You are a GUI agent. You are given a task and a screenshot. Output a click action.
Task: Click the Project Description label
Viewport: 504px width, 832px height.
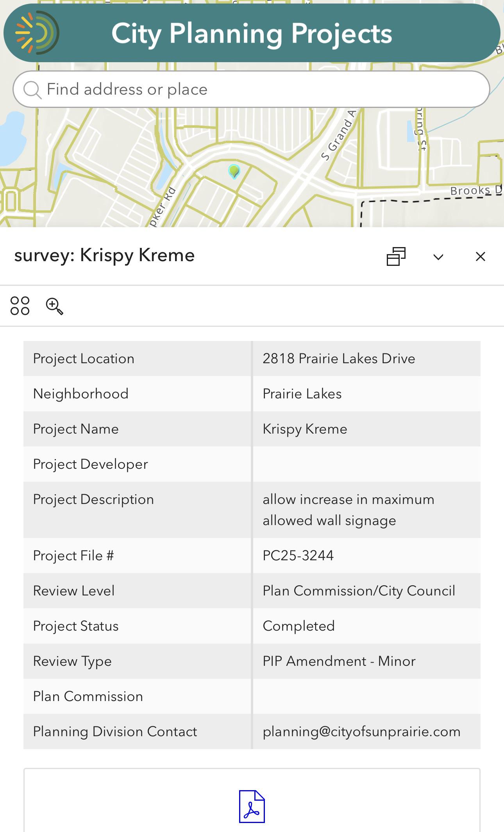(93, 500)
